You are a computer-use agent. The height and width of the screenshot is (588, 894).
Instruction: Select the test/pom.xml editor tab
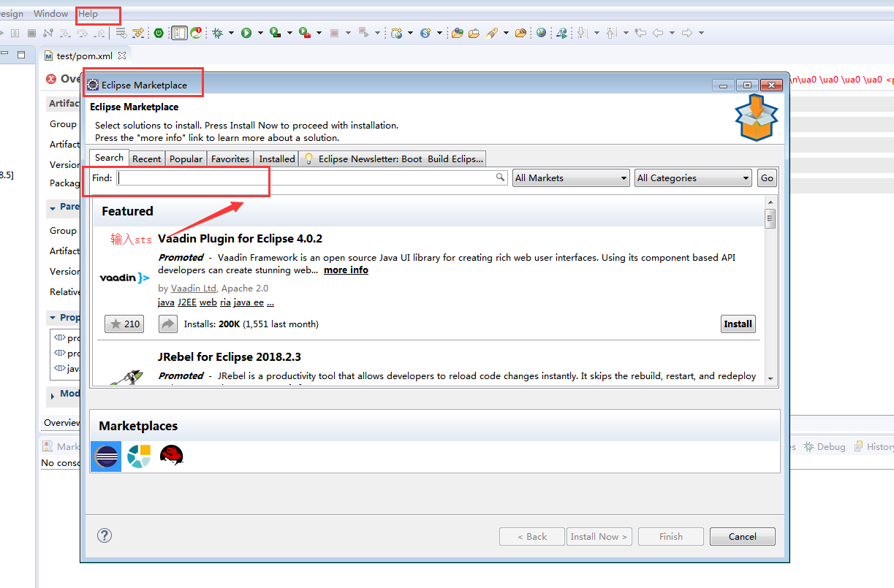tap(86, 56)
